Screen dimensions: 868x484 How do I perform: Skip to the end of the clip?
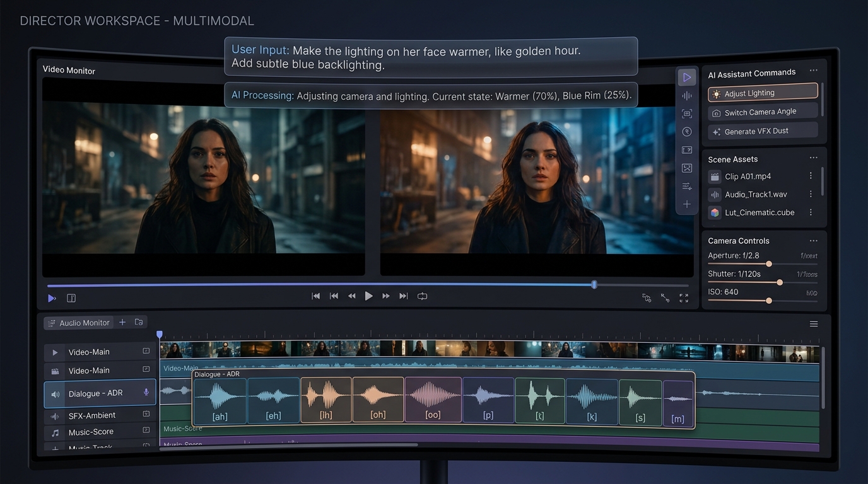(404, 296)
